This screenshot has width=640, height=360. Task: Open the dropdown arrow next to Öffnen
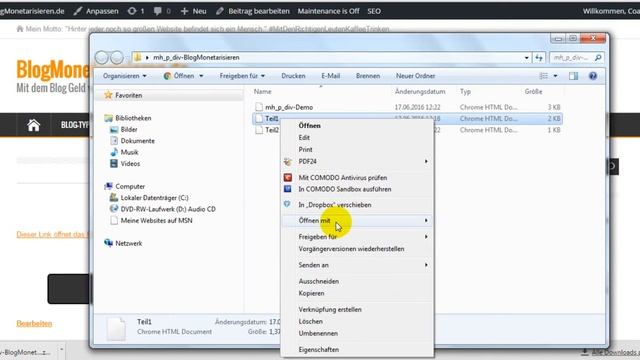tap(201, 76)
